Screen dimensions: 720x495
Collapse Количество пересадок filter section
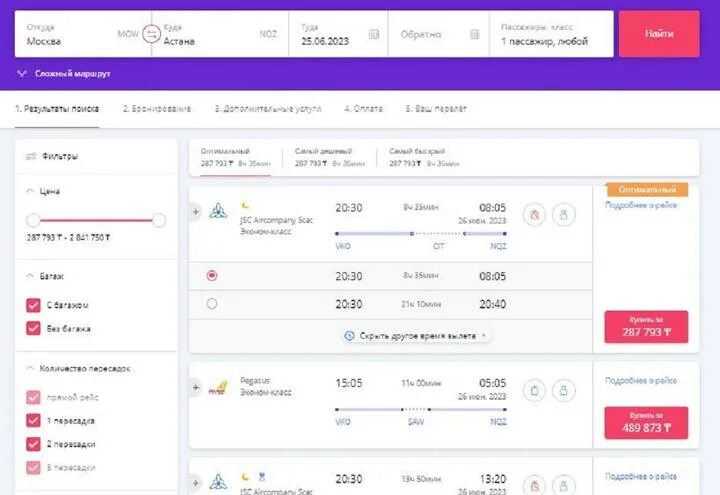tap(30, 368)
